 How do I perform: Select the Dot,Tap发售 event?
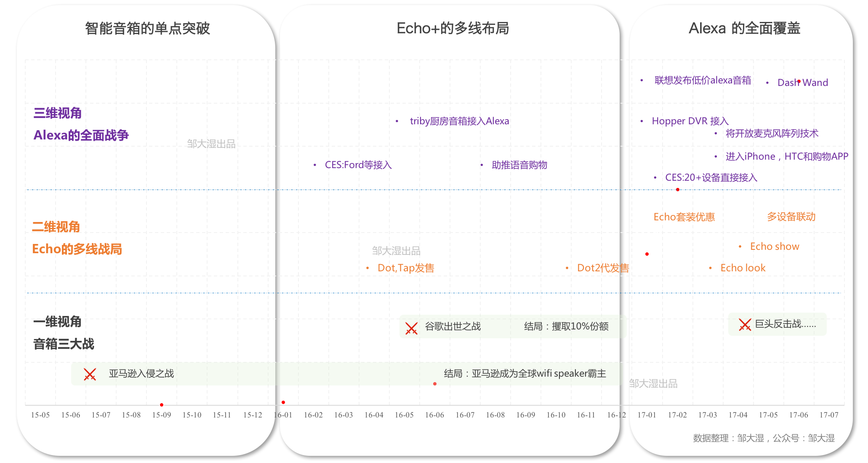(x=406, y=268)
